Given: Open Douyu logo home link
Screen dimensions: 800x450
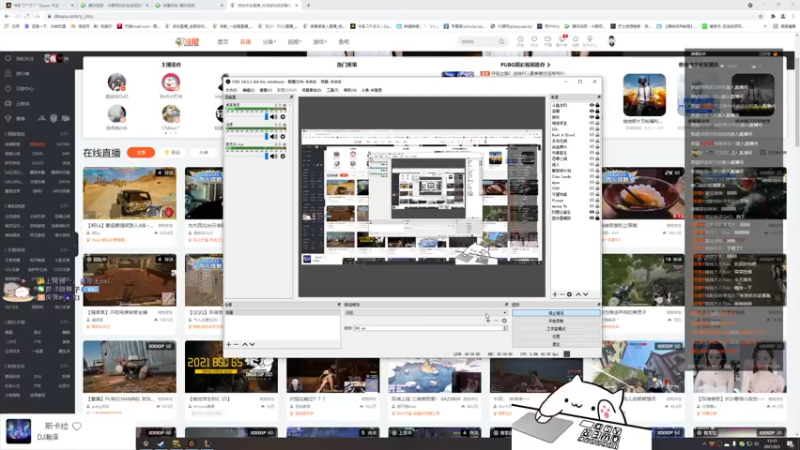Looking at the screenshot, I should pyautogui.click(x=187, y=42).
